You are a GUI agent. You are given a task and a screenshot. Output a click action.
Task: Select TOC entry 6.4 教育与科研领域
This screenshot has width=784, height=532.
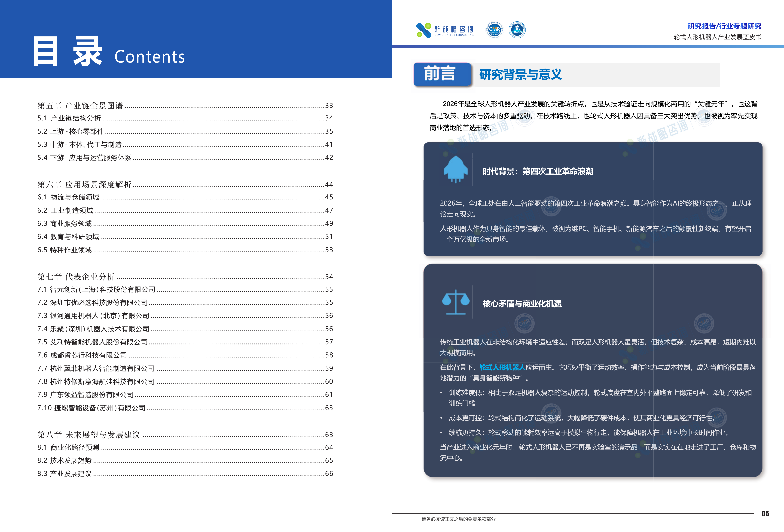tap(185, 237)
